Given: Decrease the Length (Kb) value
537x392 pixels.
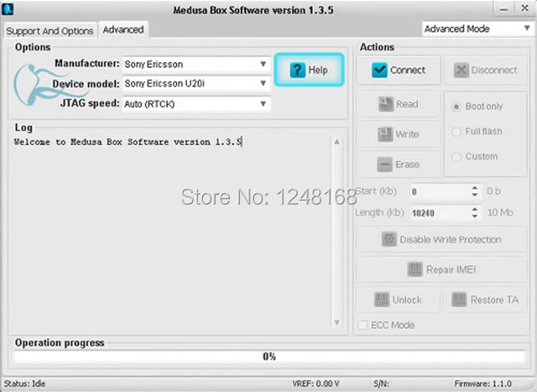Looking at the screenshot, I should pyautogui.click(x=475, y=217).
